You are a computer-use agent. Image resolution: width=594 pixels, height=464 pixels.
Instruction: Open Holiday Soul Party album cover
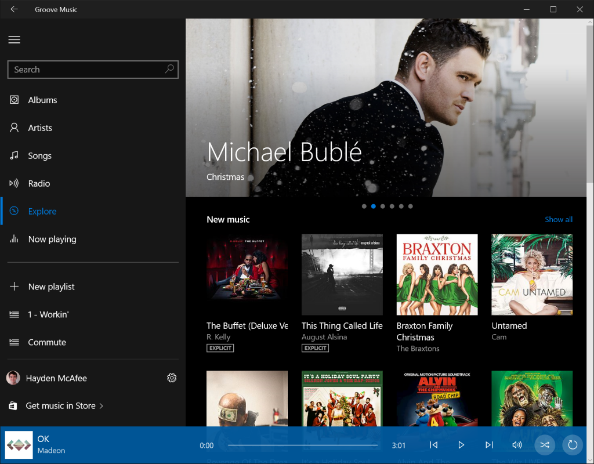coord(342,398)
